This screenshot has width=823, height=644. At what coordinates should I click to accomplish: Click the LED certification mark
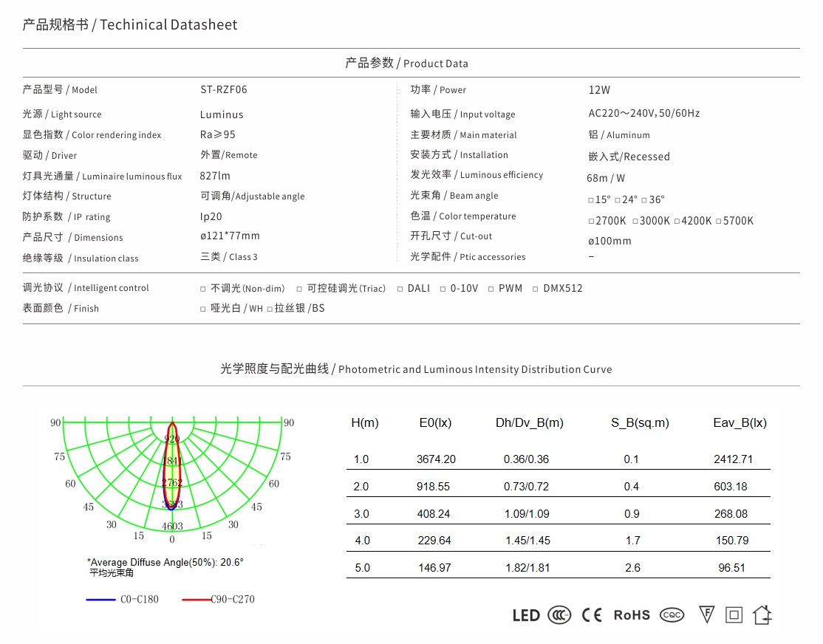(526, 615)
